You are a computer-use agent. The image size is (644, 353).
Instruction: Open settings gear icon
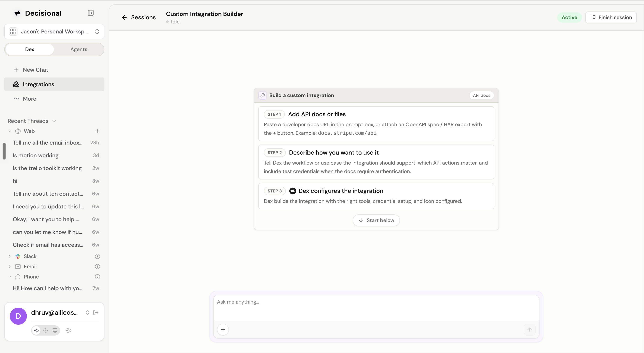[68, 330]
